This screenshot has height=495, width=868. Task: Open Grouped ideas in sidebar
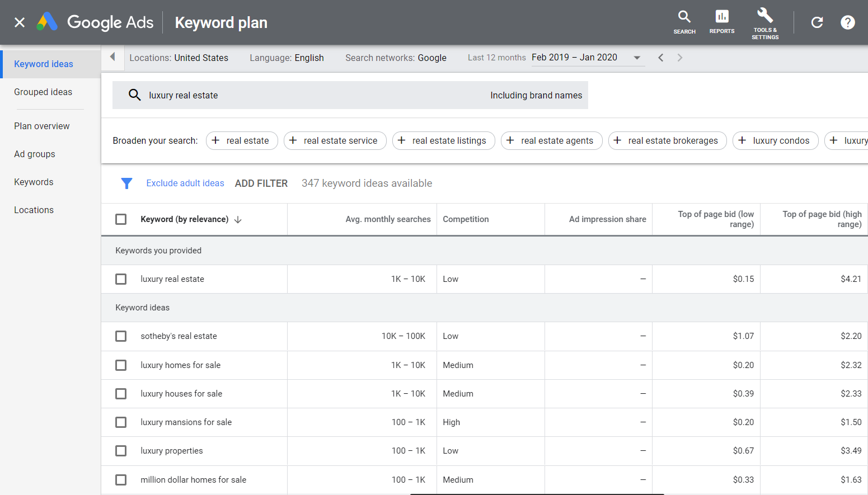[43, 92]
